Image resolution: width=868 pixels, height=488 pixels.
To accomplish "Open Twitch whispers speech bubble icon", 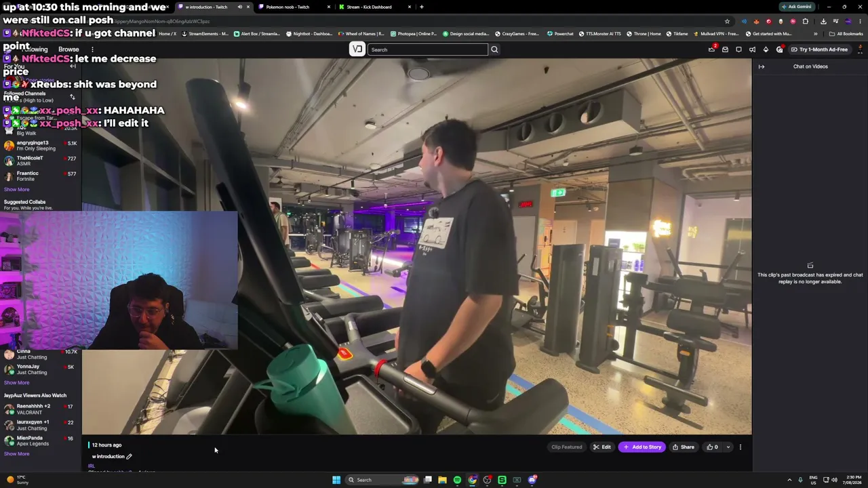I will (x=738, y=49).
